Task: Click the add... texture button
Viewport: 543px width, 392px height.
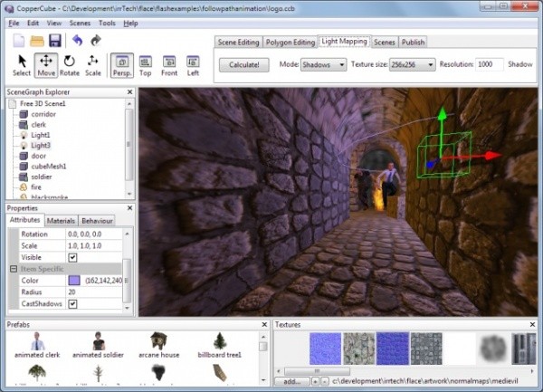Action: click(x=292, y=381)
